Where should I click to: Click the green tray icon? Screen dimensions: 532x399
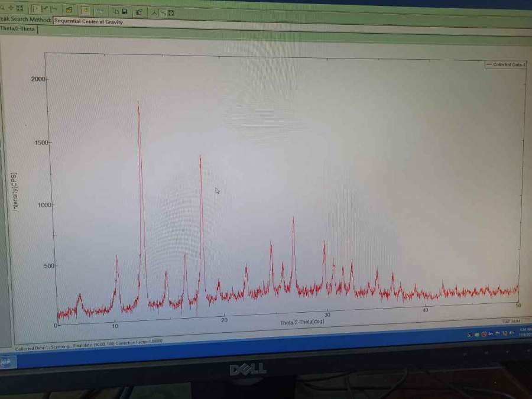pyautogui.click(x=477, y=335)
